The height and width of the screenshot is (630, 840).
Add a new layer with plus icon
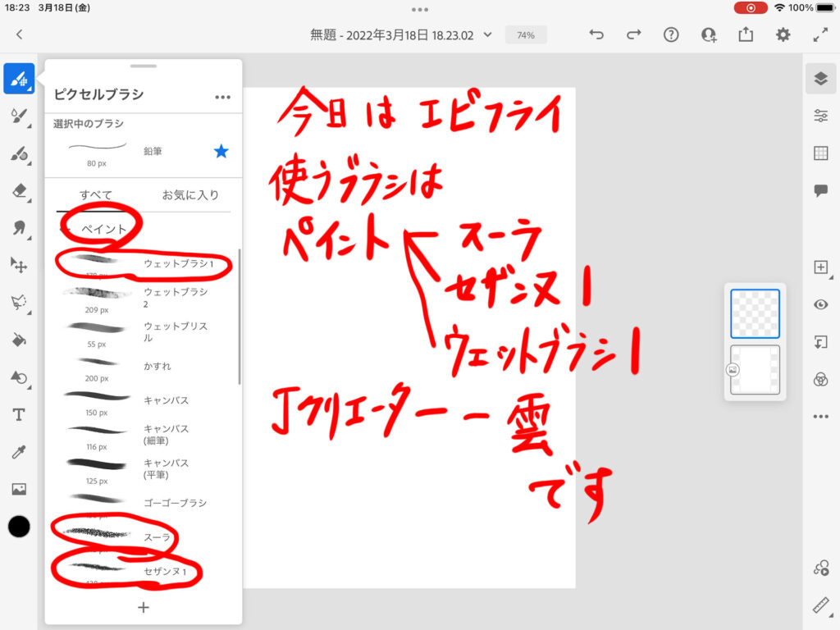tap(820, 267)
